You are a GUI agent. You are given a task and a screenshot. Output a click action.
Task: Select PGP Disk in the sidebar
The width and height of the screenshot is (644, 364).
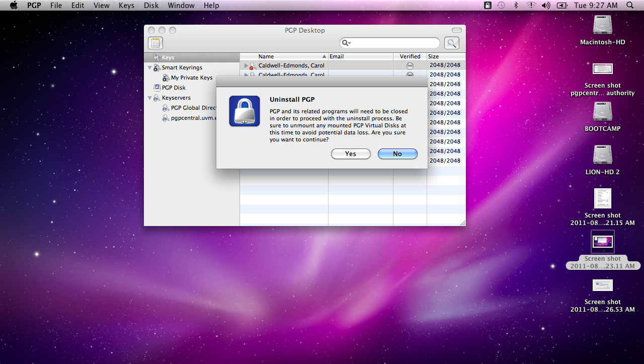174,88
